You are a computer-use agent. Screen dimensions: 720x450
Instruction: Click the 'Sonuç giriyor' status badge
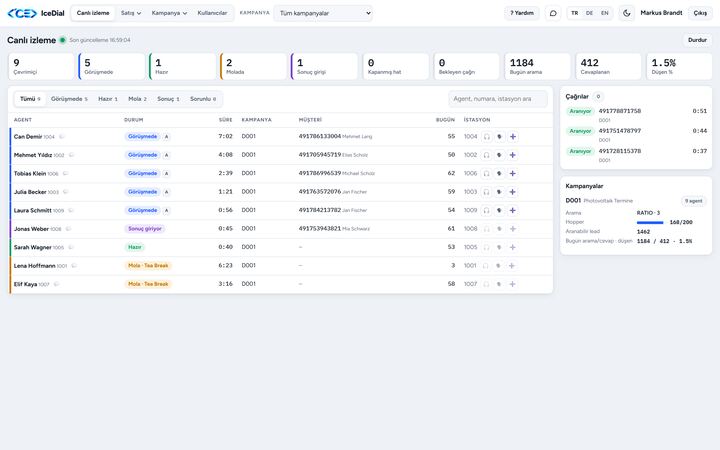pos(145,229)
